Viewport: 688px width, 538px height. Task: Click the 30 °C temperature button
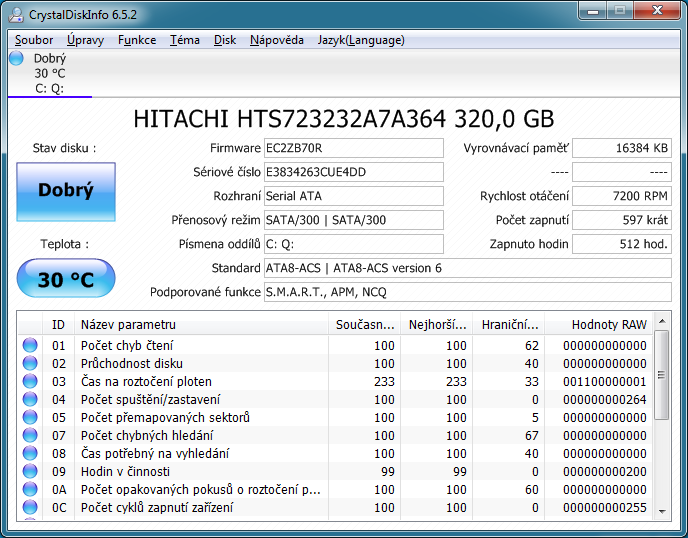66,279
